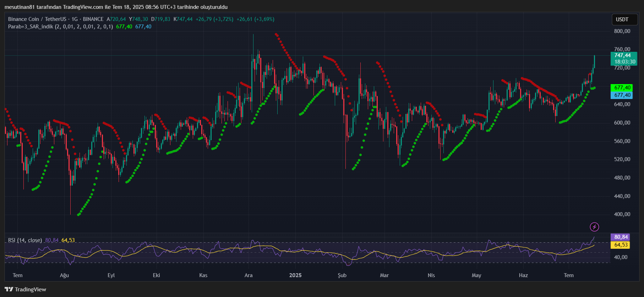
Task: Click the Nis month label on the time axis
Action: click(x=431, y=275)
